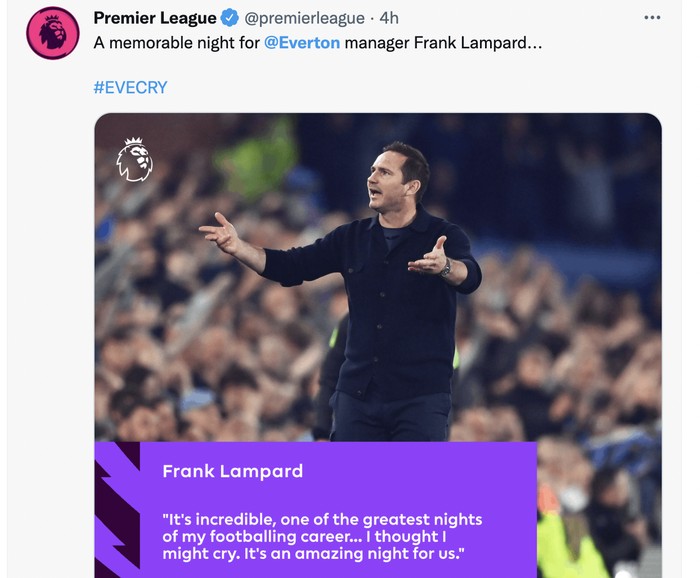Open the tweet's more options ellipsis
This screenshot has height=578, width=700.
click(652, 18)
